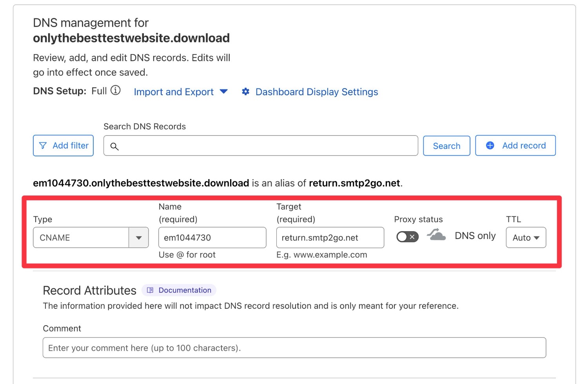Click the 'E.g. www.example.com' hint
This screenshot has height=384, width=588.
(322, 255)
